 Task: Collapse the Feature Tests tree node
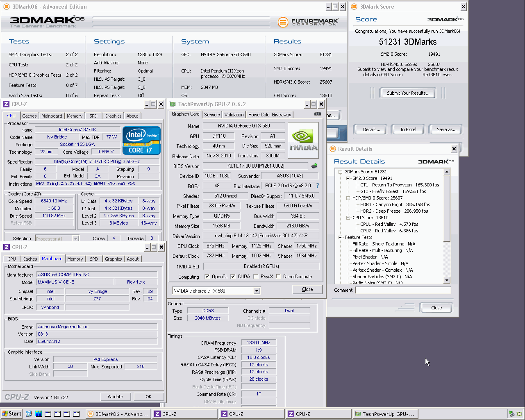pyautogui.click(x=340, y=237)
